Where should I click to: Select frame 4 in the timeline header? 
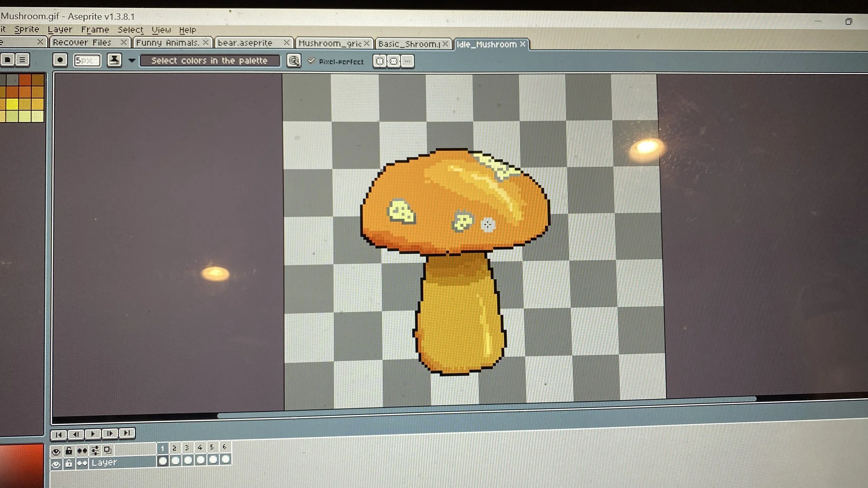(200, 447)
